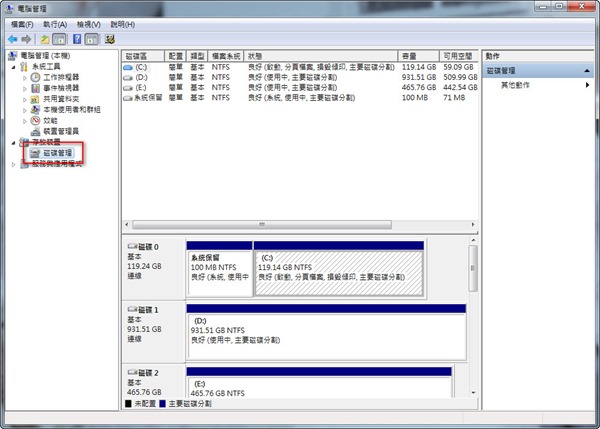Select the (D:) volume row in list
The width and height of the screenshot is (600, 429).
click(x=141, y=76)
